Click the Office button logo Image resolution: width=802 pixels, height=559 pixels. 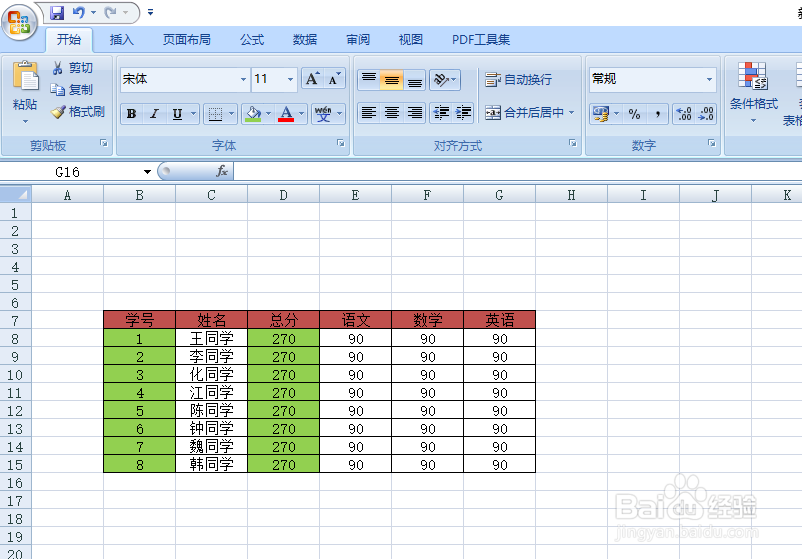(19, 22)
